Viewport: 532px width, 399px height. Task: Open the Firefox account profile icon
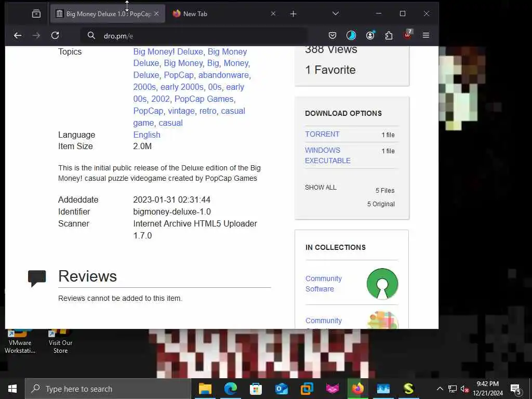coord(370,35)
